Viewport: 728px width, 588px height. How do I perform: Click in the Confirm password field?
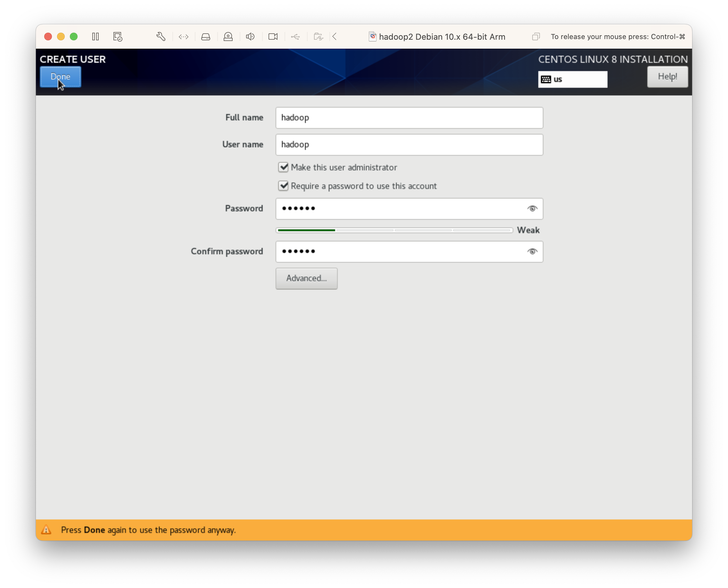click(409, 252)
